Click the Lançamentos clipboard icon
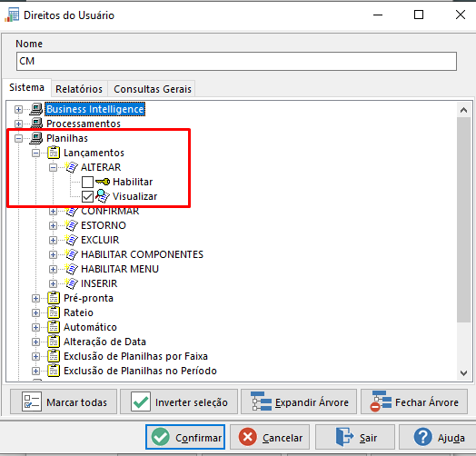The image size is (476, 456). [x=54, y=153]
